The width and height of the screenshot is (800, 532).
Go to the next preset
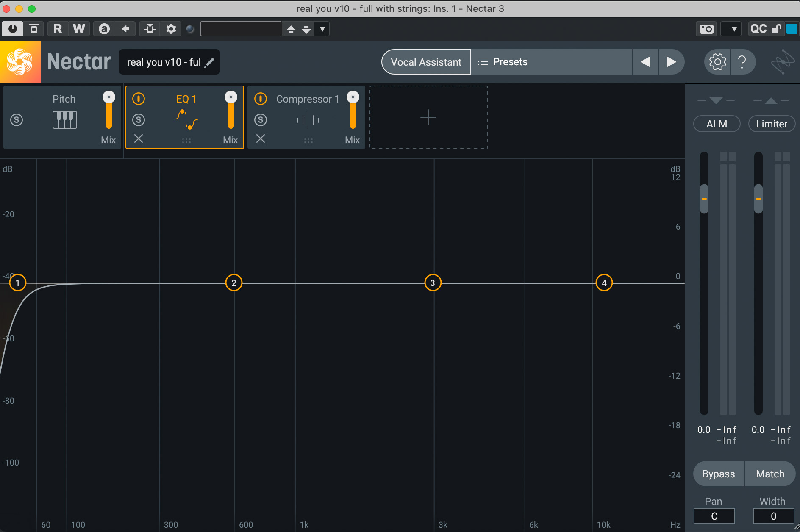pos(671,62)
